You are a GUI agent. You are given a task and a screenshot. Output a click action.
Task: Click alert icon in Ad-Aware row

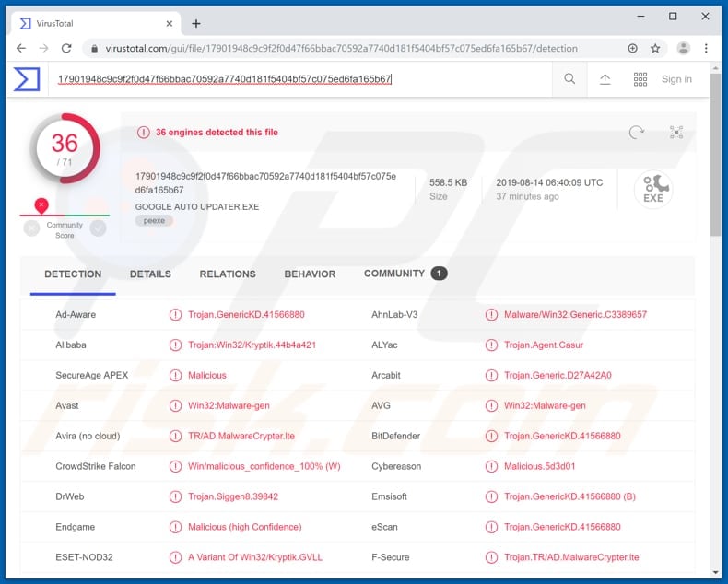(175, 315)
